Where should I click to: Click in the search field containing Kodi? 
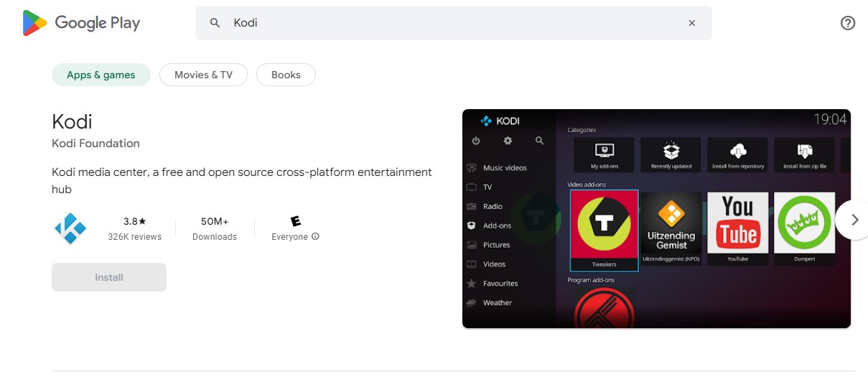click(x=454, y=23)
